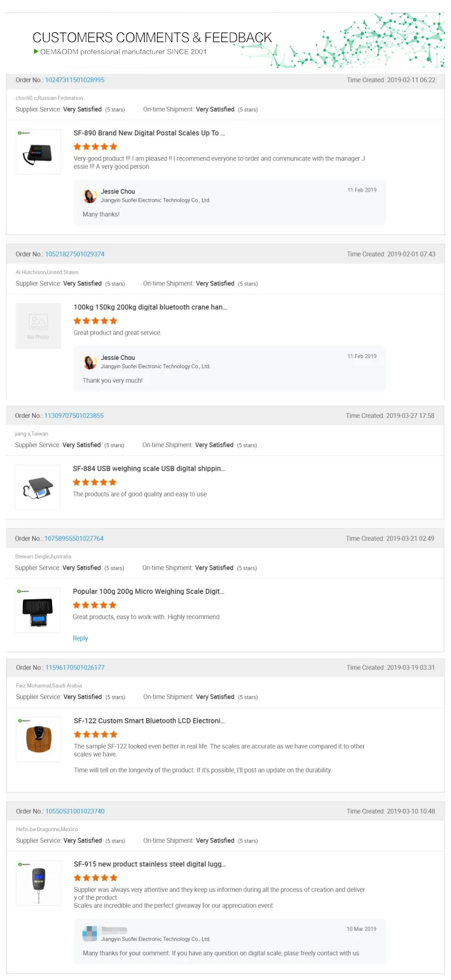Open order number 11596170501026177 link
The image size is (451, 980).
pos(75,668)
